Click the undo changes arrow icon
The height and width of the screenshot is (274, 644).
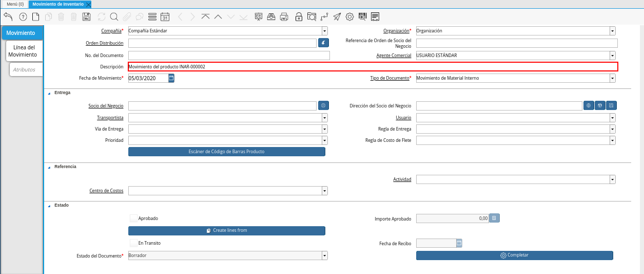coord(8,16)
